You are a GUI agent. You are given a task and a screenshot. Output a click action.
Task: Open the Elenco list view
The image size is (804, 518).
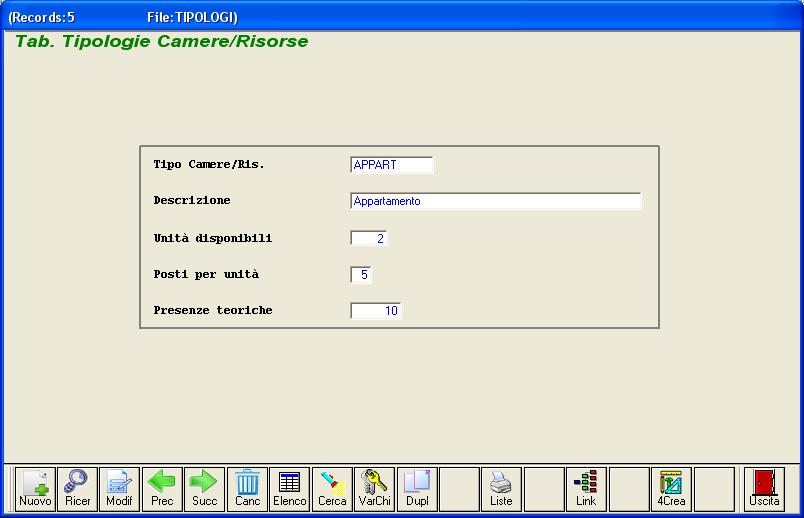click(290, 488)
